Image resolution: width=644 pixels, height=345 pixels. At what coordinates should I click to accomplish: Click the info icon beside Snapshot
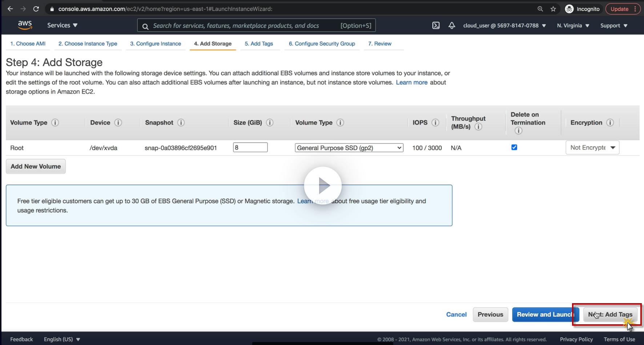[181, 123]
